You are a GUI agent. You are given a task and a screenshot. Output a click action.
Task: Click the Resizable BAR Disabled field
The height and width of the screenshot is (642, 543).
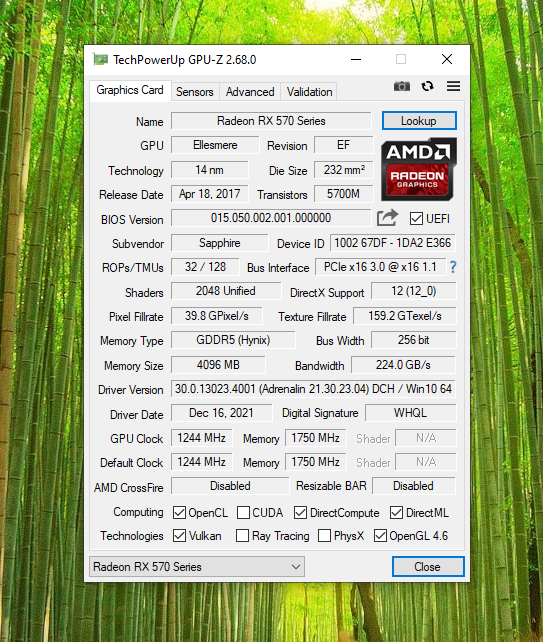click(x=414, y=486)
